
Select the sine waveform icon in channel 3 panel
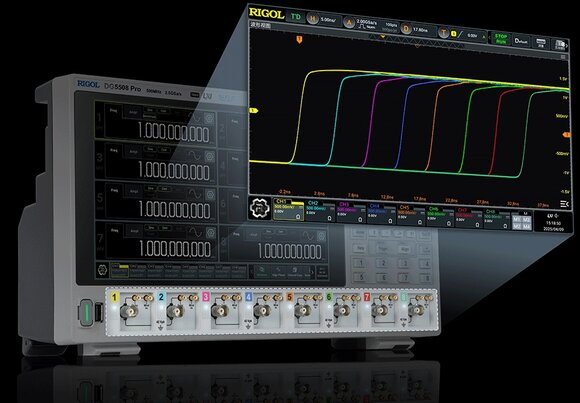tap(195, 156)
